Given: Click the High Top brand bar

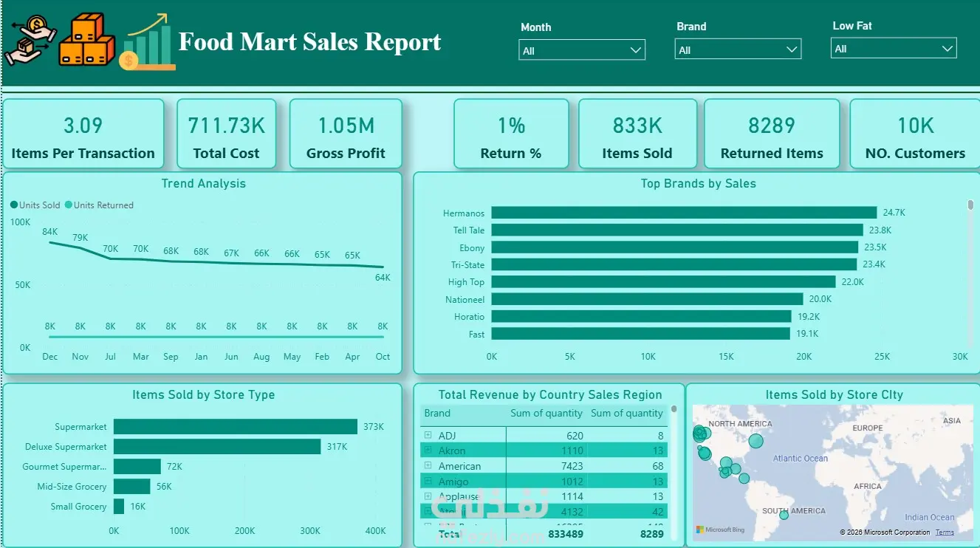Looking at the screenshot, I should click(663, 281).
